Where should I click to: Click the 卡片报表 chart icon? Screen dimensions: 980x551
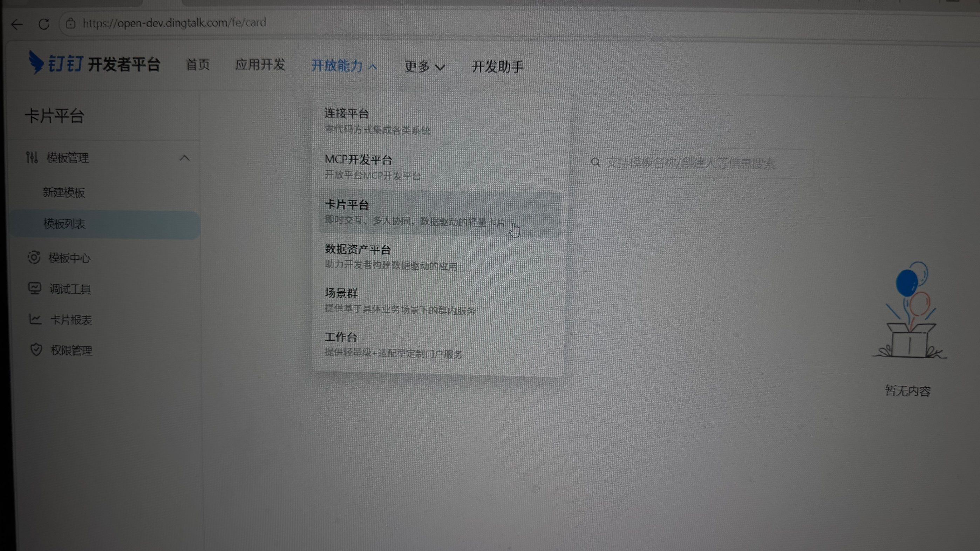click(x=35, y=319)
